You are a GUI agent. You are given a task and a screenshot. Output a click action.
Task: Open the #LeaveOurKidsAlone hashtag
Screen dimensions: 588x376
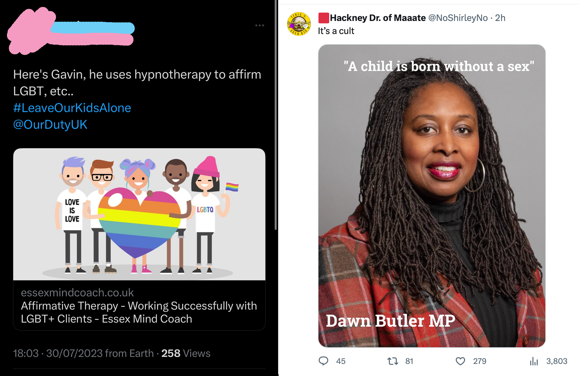tap(72, 108)
